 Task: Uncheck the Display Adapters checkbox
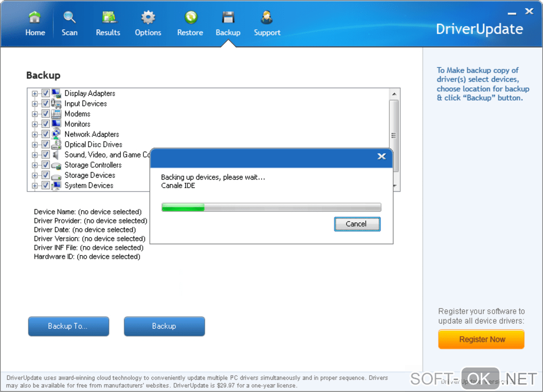(x=45, y=93)
